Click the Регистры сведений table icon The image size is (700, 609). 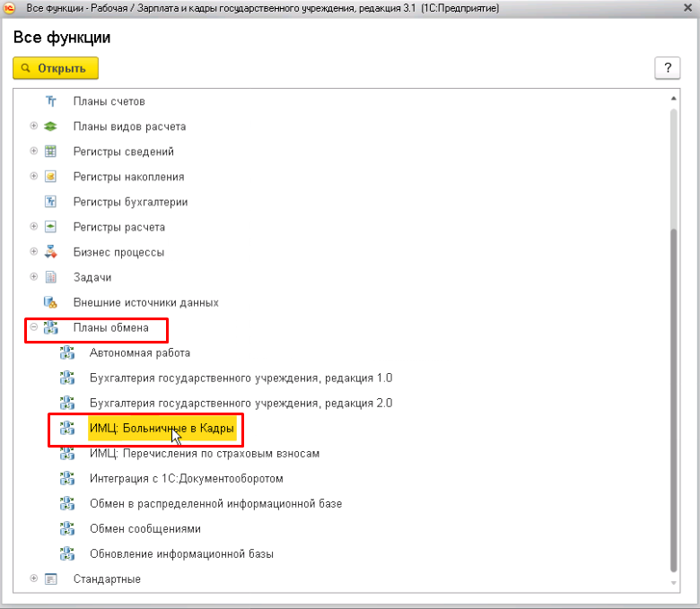pyautogui.click(x=51, y=152)
